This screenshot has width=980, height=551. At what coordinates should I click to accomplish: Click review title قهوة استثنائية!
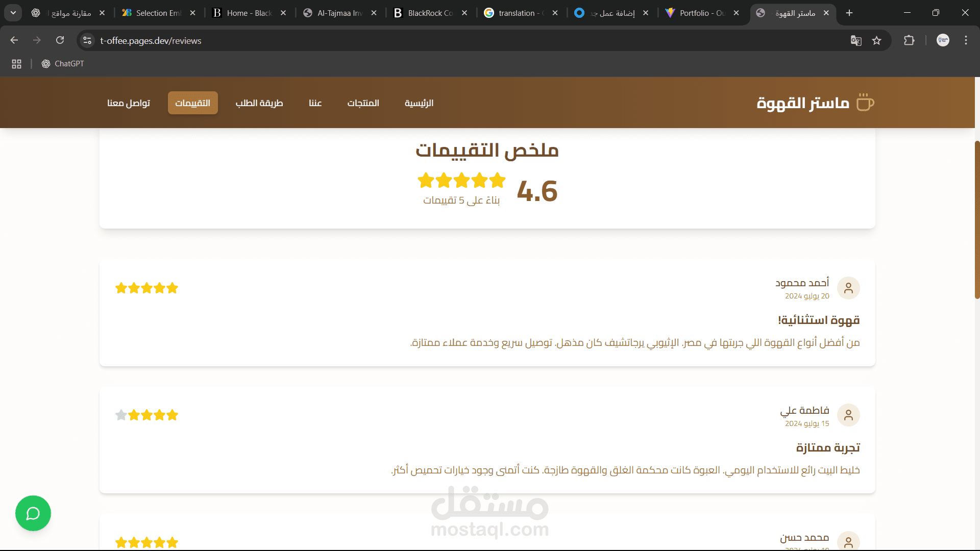[819, 320]
